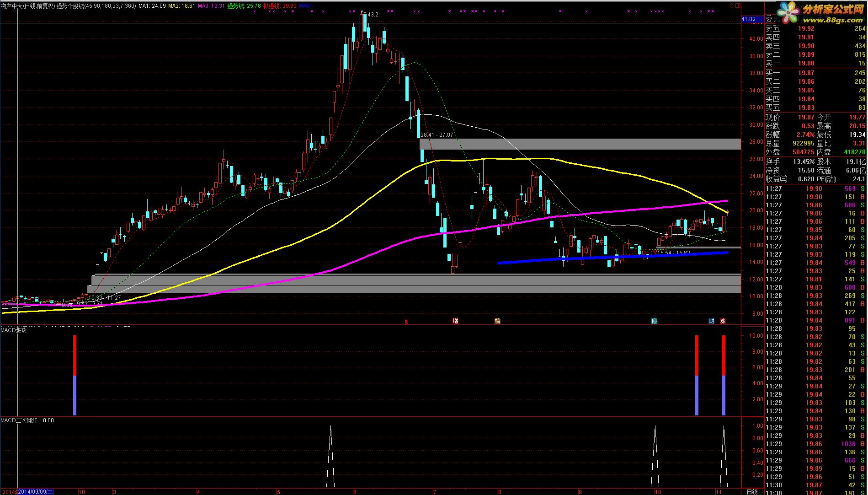This screenshot has width=868, height=495.
Task: Click the 股本 19.1亿 value
Action: click(x=856, y=161)
